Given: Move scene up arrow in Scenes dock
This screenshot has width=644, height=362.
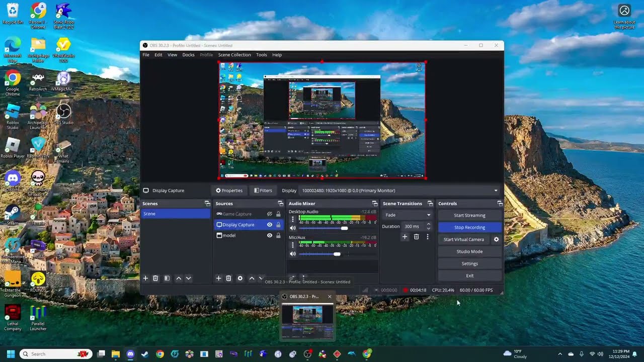Looking at the screenshot, I should coord(179,278).
